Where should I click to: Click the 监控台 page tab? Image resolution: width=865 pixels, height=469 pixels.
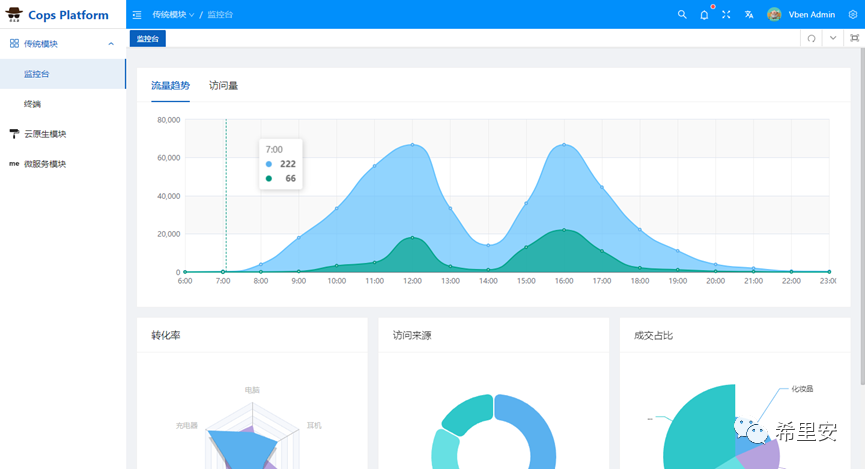(148, 39)
